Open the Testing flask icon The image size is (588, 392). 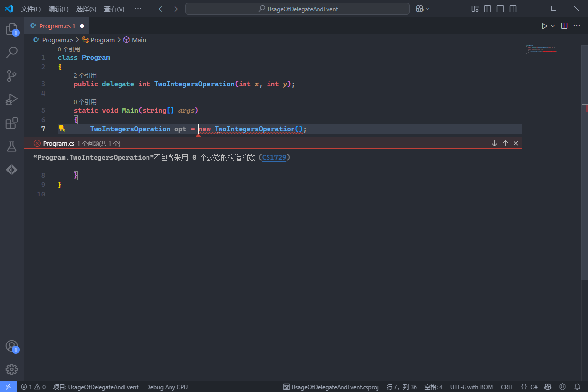coord(12,147)
